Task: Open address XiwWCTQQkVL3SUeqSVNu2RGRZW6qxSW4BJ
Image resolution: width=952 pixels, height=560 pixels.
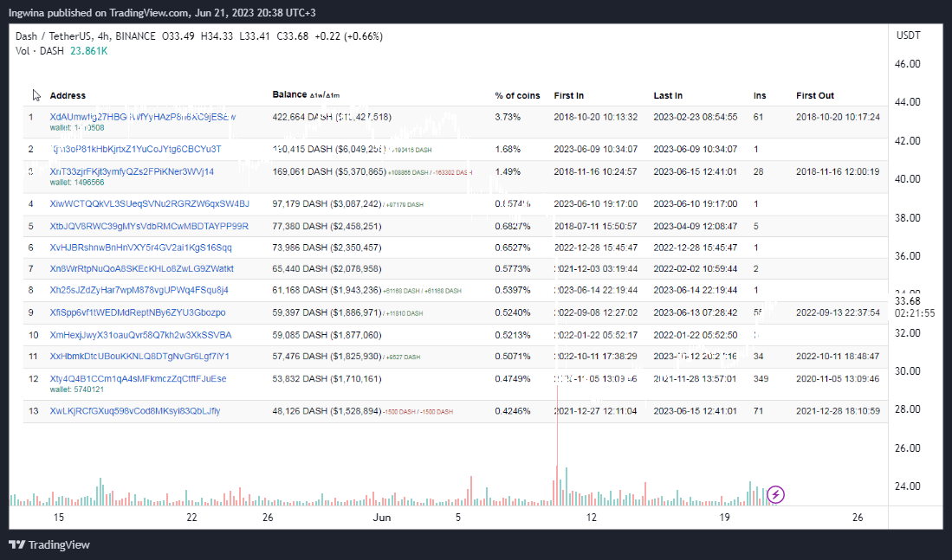Action: pos(149,204)
